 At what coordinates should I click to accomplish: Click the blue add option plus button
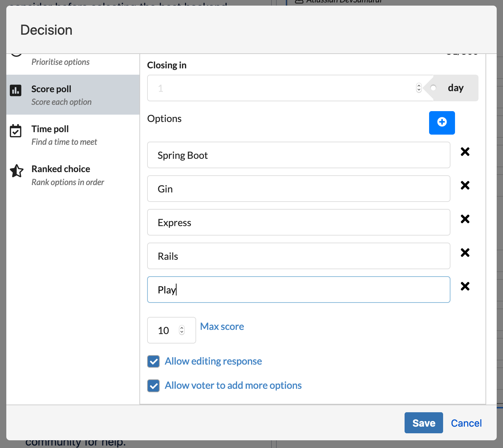[x=442, y=123]
